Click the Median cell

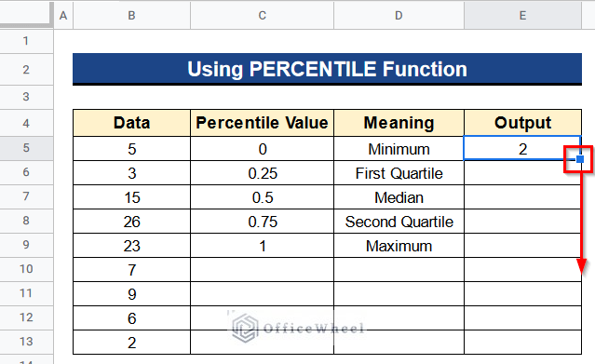(399, 197)
